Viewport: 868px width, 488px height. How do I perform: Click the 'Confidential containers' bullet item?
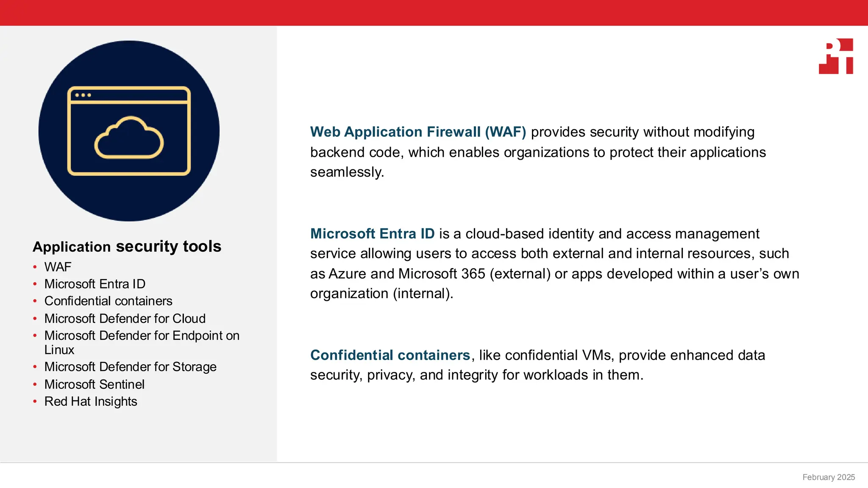(x=108, y=301)
